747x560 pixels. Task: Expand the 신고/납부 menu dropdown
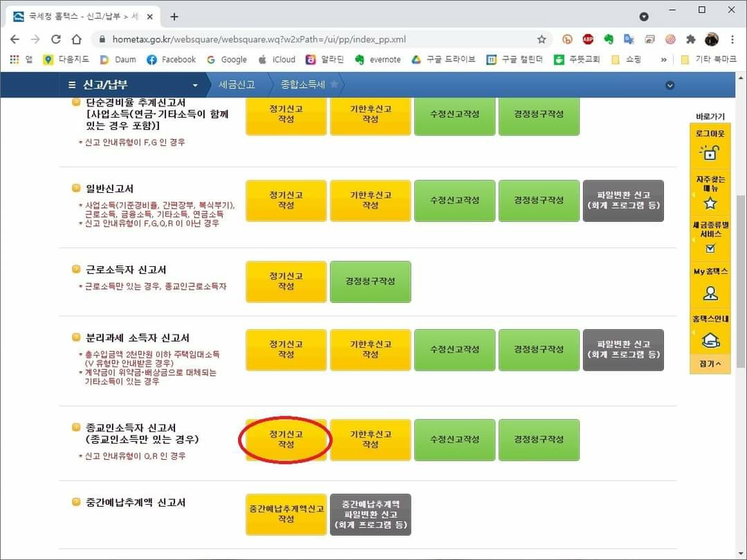pos(195,85)
